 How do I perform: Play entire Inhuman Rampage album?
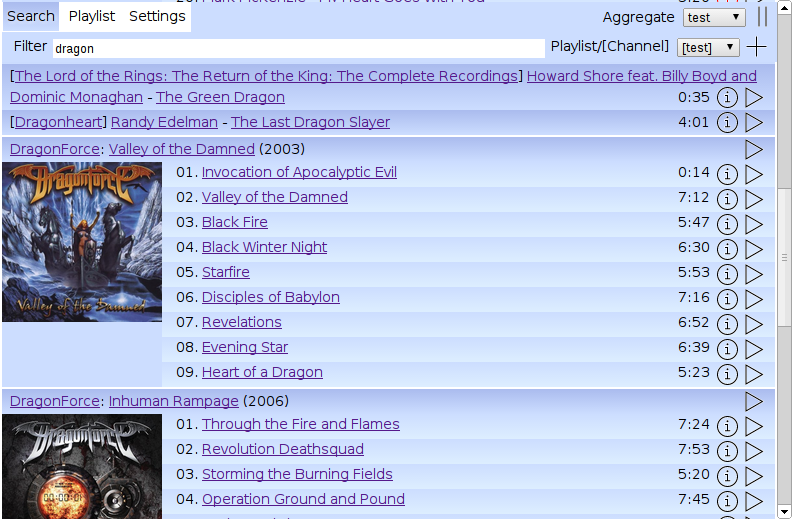pyautogui.click(x=754, y=401)
